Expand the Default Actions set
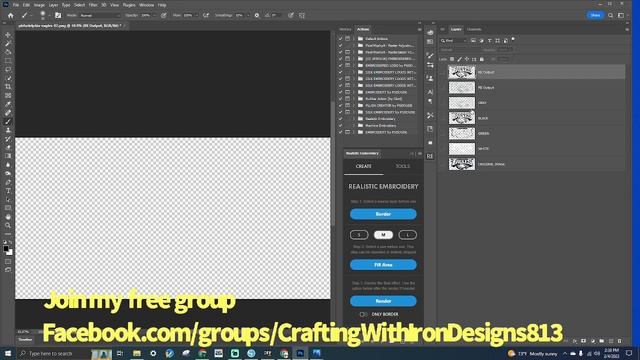Viewport: 640px width, 360px height. [354, 39]
